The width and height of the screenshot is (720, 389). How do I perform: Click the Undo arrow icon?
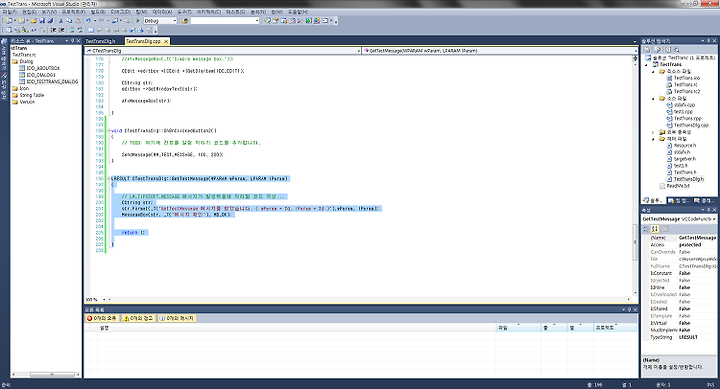click(88, 21)
